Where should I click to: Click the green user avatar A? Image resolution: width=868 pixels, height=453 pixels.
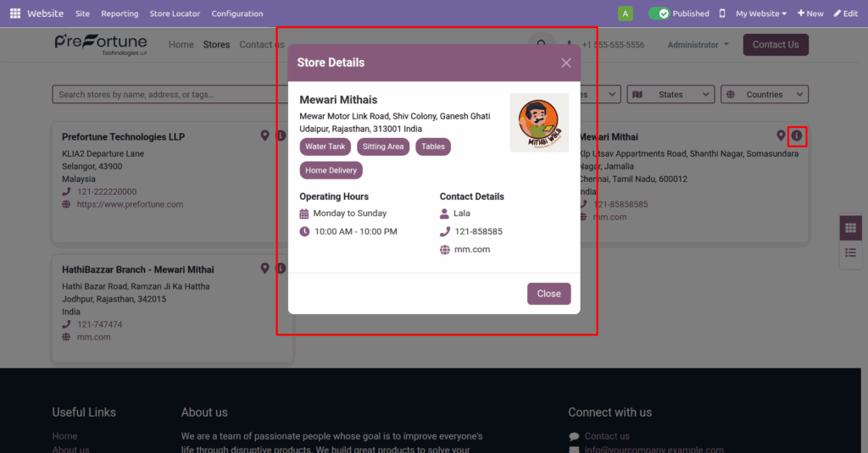coord(625,14)
